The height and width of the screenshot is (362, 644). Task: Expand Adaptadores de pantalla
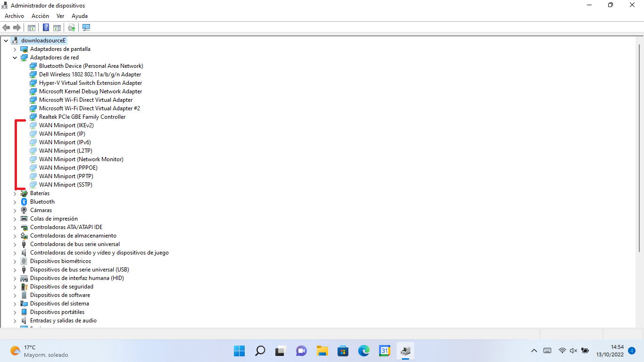(15, 49)
